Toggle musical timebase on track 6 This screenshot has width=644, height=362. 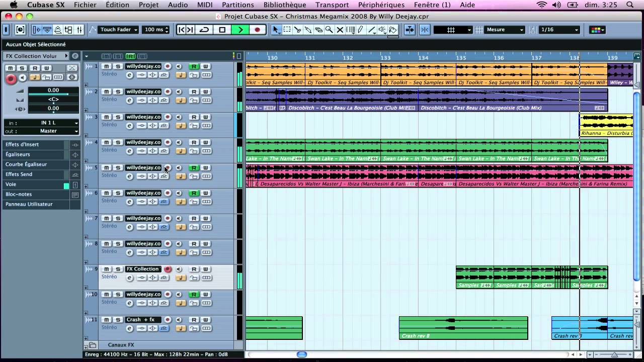[181, 202]
